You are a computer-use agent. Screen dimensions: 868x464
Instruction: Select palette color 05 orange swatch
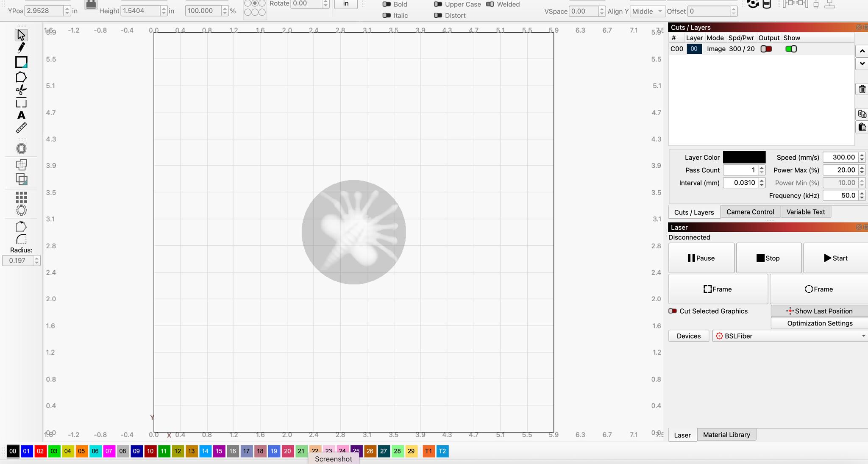[x=81, y=451]
